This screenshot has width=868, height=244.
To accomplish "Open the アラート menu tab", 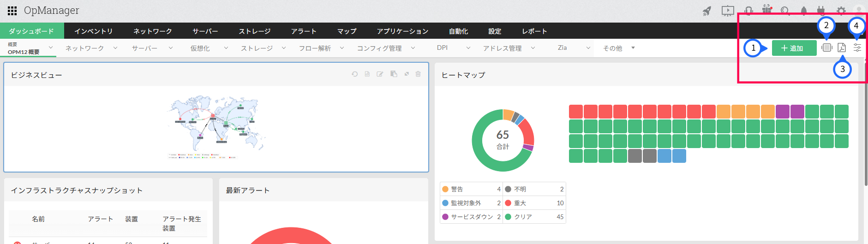I will click(x=304, y=31).
